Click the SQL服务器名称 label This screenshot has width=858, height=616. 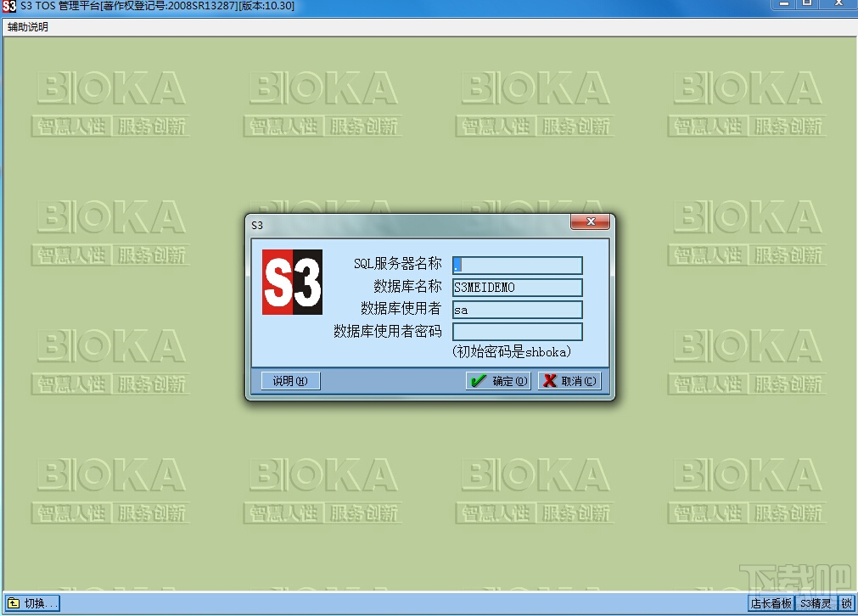[398, 264]
